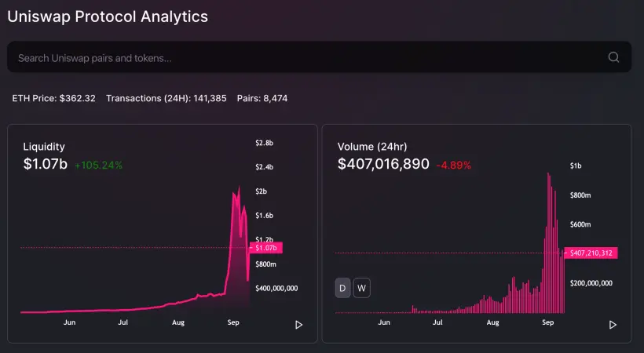Viewport: 644px width, 353px height.
Task: Click the Volume (24hr) heading label
Action: click(372, 147)
